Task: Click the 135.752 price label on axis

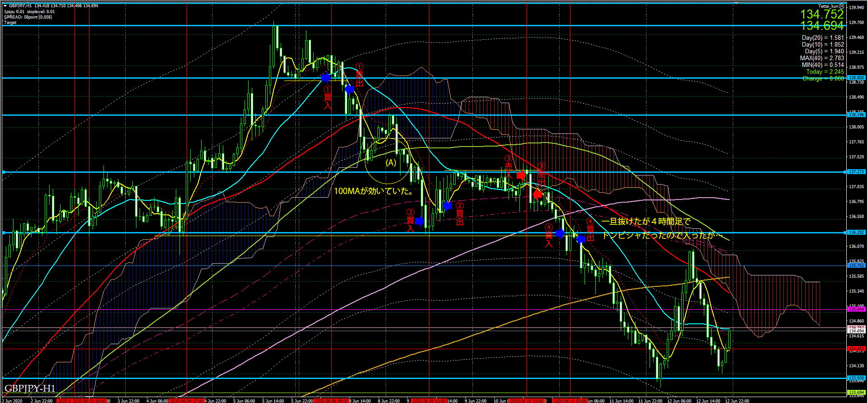Action: click(x=856, y=266)
